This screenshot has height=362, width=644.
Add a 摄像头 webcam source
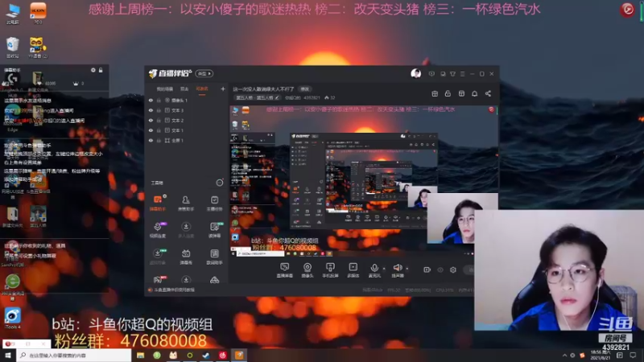[x=308, y=270]
